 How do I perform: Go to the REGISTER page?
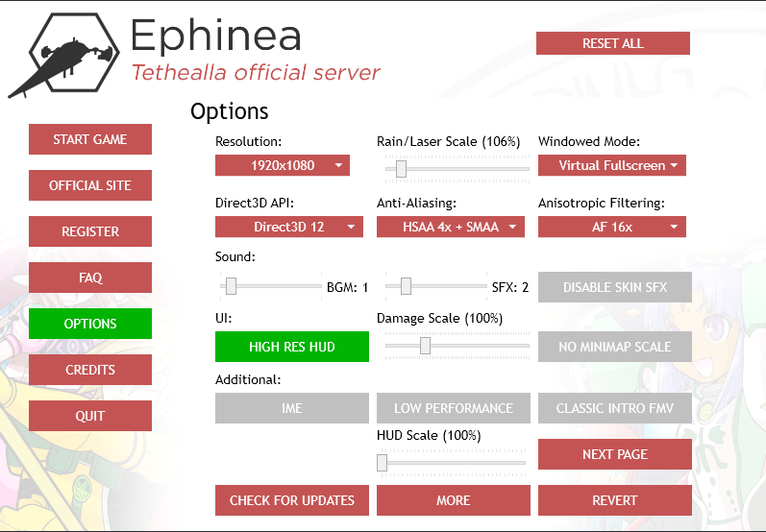(90, 231)
